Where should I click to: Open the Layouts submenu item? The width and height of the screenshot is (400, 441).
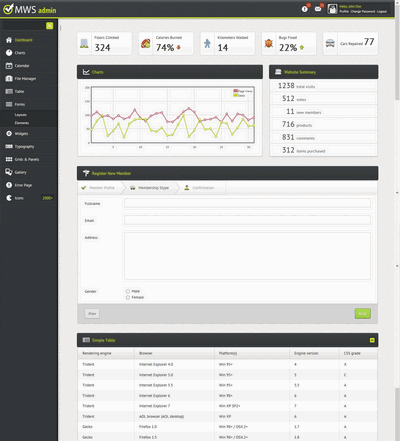pyautogui.click(x=21, y=115)
